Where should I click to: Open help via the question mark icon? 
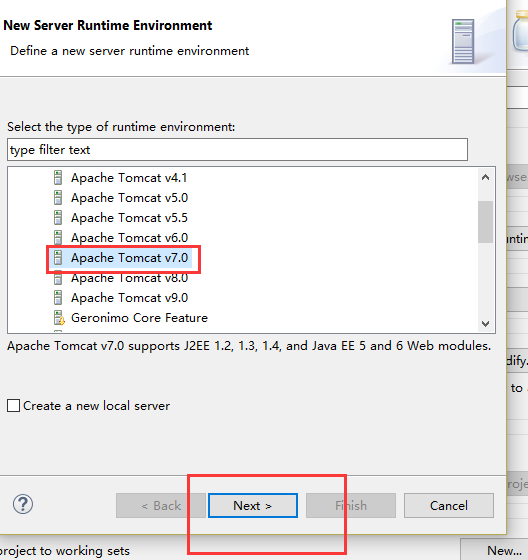[x=23, y=504]
